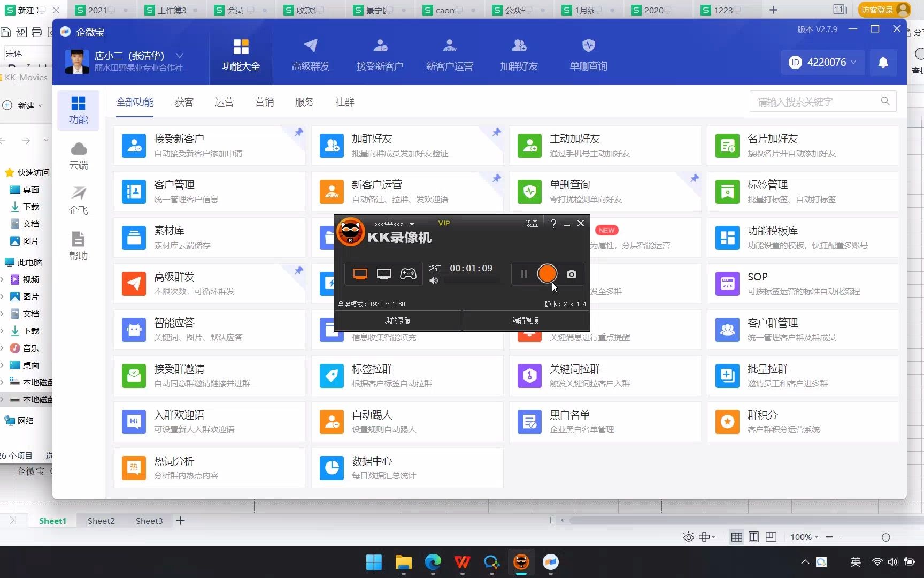Open the 新建 dropdown in file panel
The height and width of the screenshot is (578, 924).
coord(22,105)
